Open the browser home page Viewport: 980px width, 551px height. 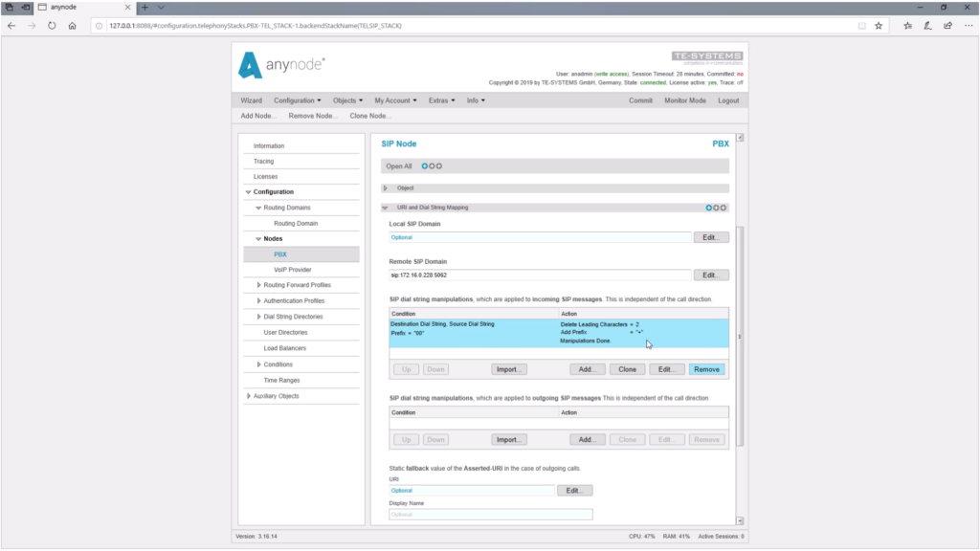(x=73, y=26)
